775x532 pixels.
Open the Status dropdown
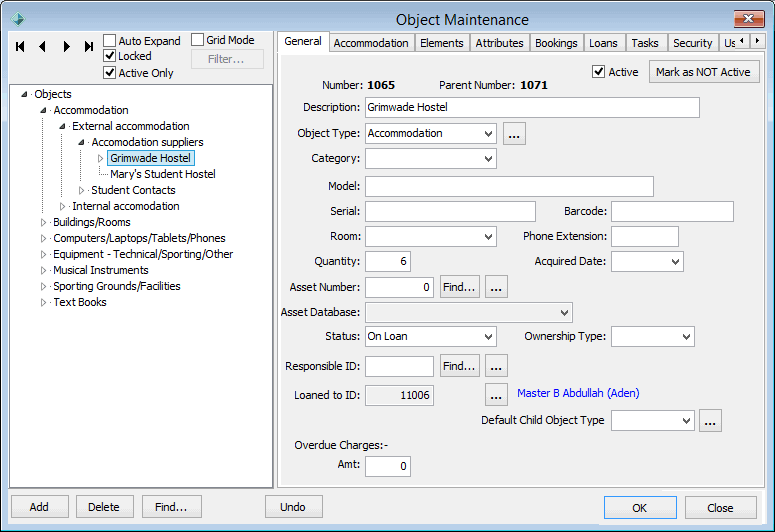tap(488, 337)
